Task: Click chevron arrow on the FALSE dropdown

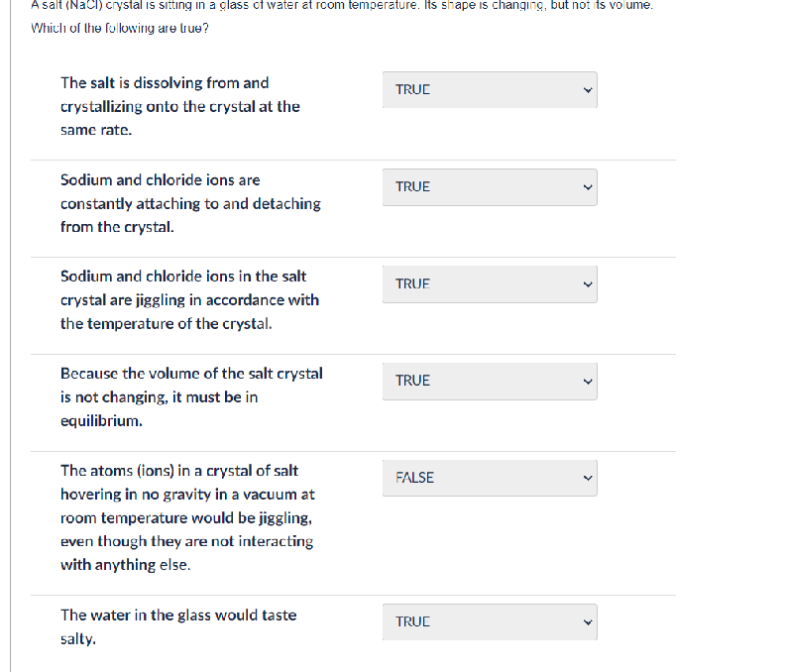Action: pos(588,478)
